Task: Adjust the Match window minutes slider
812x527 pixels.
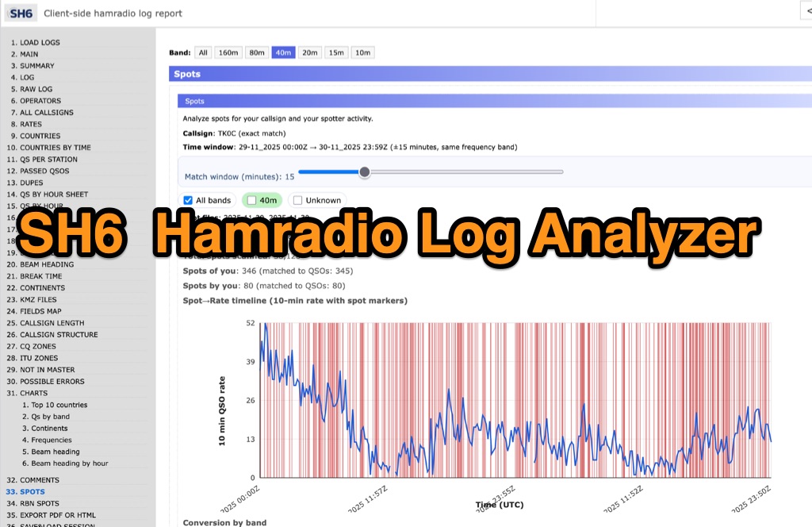Action: tap(364, 171)
